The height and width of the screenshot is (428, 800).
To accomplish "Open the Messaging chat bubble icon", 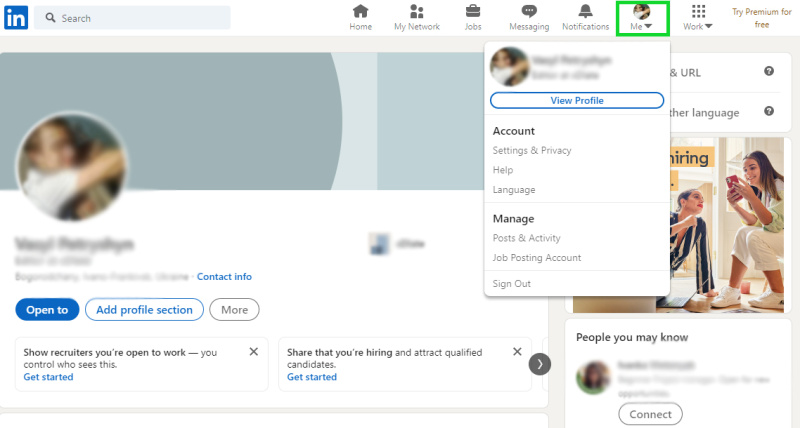I will coord(529,11).
